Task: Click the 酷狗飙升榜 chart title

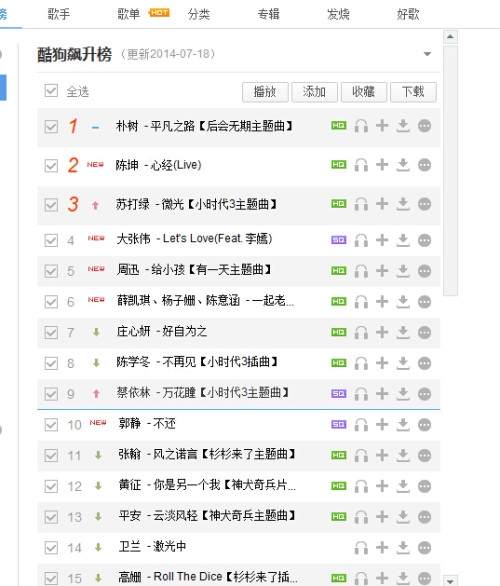Action: tap(74, 55)
